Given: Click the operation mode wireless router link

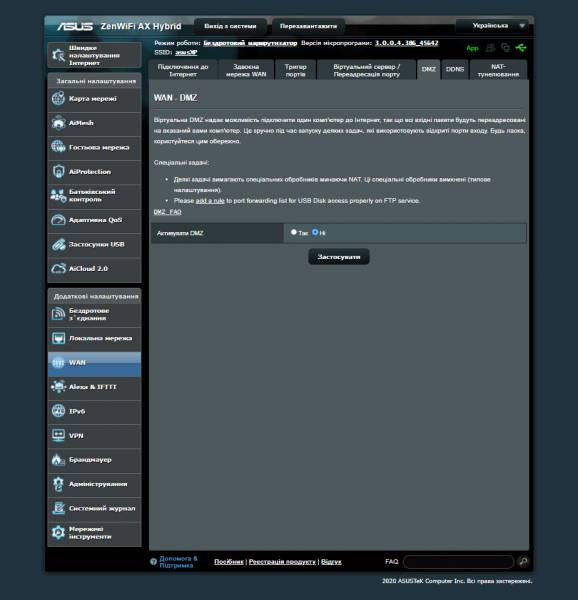Looking at the screenshot, I should tap(250, 43).
